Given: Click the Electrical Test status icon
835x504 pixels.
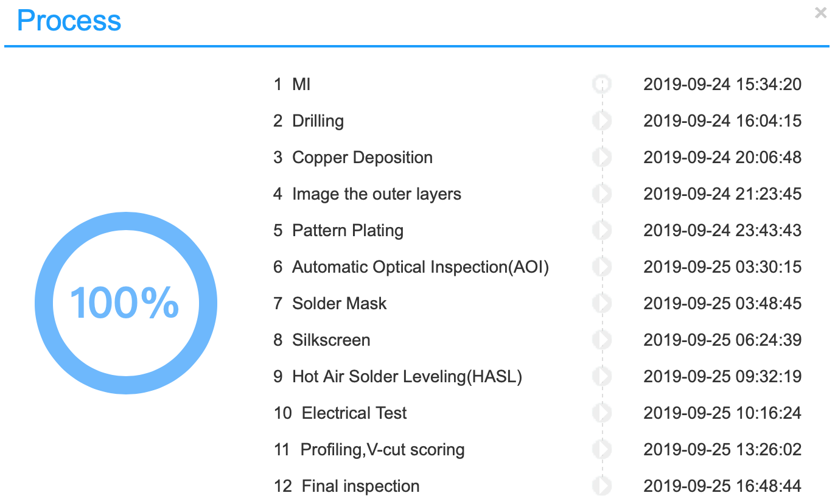Looking at the screenshot, I should 602,413.
